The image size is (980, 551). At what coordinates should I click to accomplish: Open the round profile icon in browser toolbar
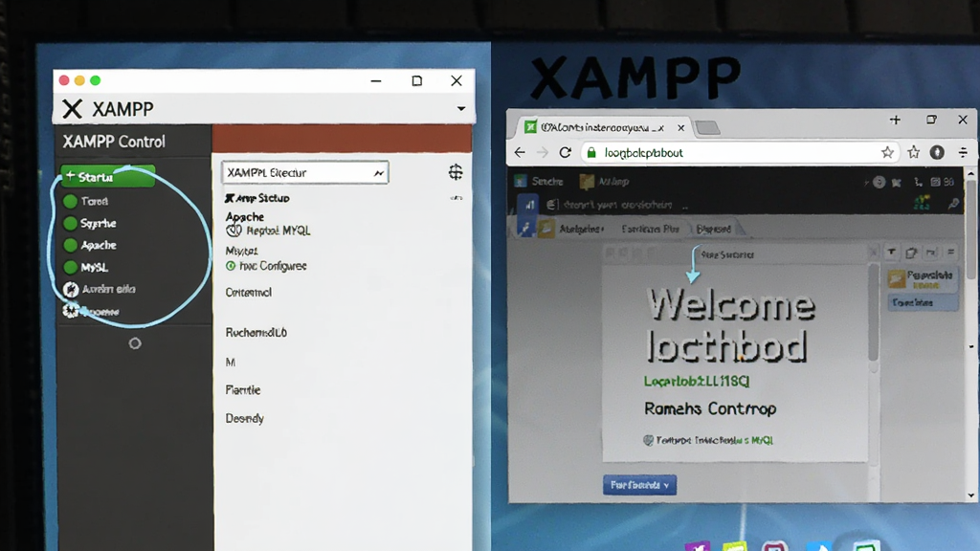tap(937, 152)
